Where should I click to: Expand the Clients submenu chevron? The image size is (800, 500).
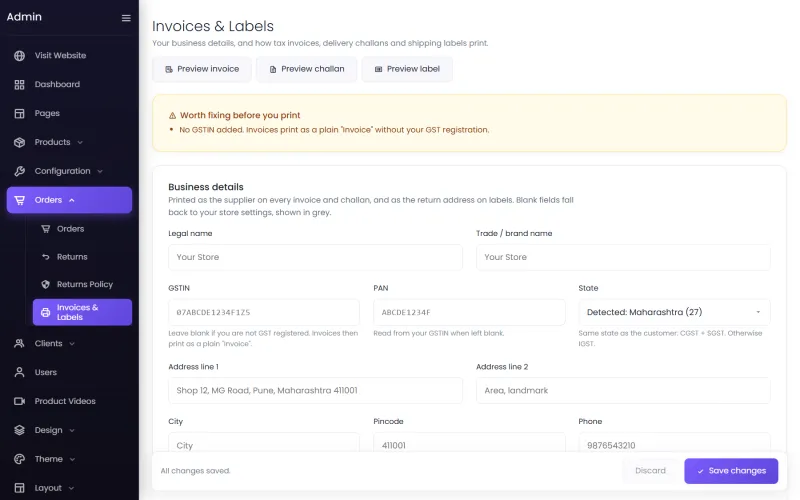(72, 344)
